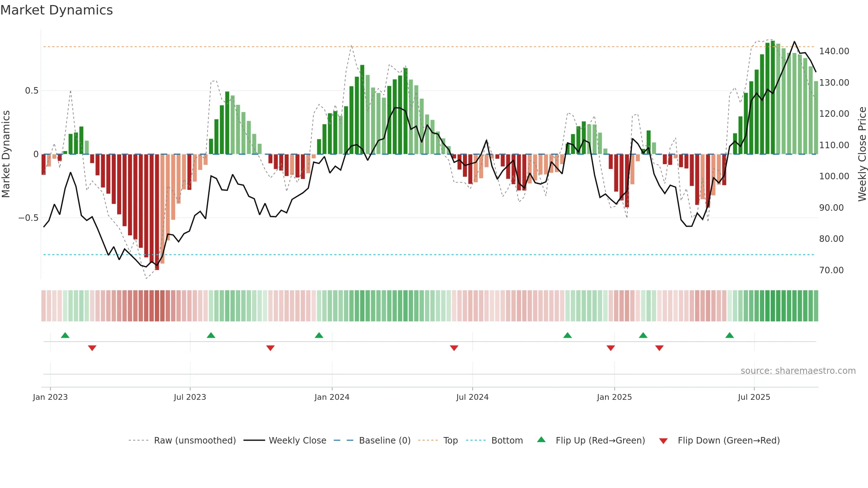Select the last flip-up marker before Jul 2025
The height and width of the screenshot is (488, 868).
pyautogui.click(x=729, y=335)
